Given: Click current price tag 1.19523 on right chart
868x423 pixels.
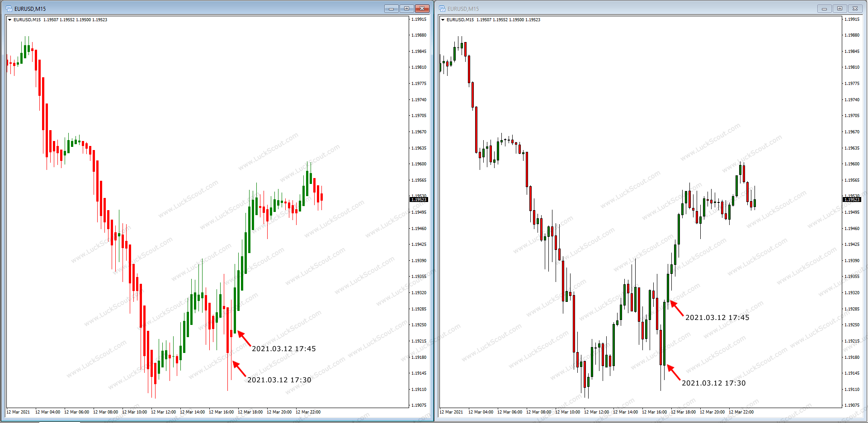Looking at the screenshot, I should [852, 199].
